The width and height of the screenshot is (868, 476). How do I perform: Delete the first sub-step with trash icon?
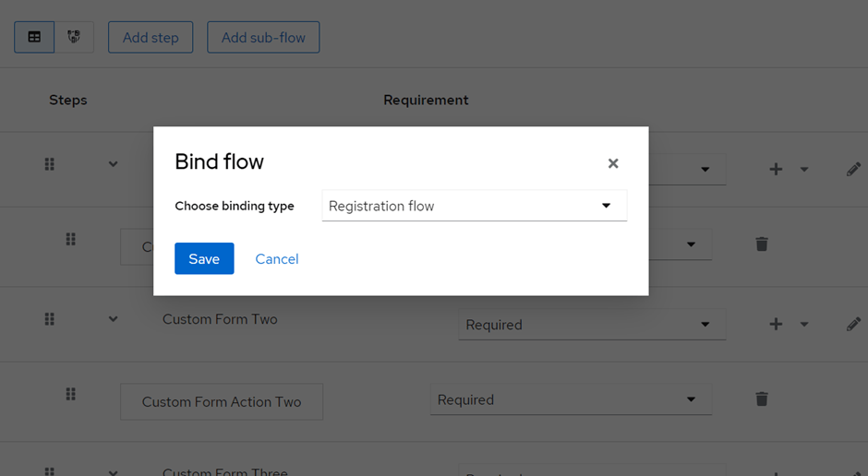pyautogui.click(x=762, y=244)
